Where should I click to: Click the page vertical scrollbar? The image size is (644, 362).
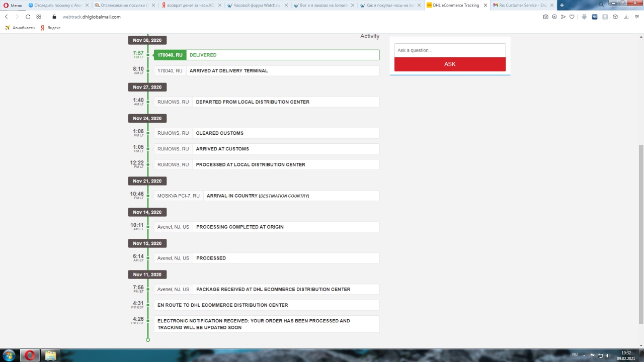pyautogui.click(x=640, y=231)
